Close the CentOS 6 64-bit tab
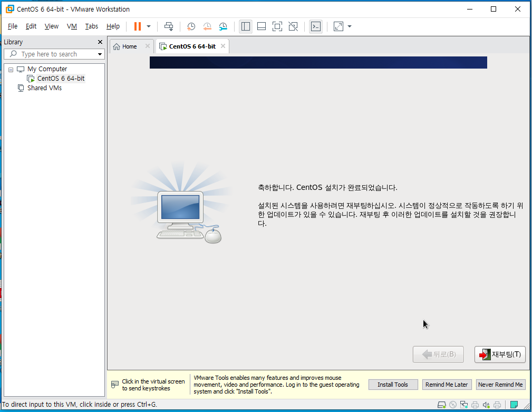The height and width of the screenshot is (412, 532). point(223,46)
